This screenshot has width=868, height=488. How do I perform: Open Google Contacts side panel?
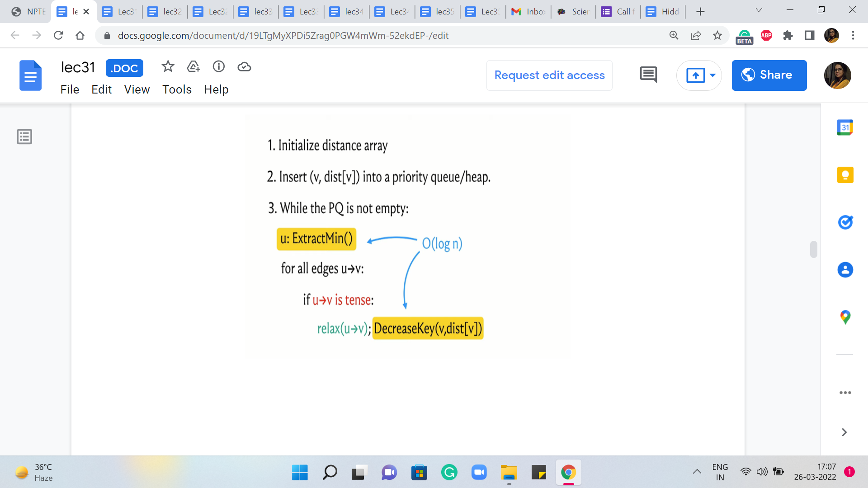coord(845,270)
